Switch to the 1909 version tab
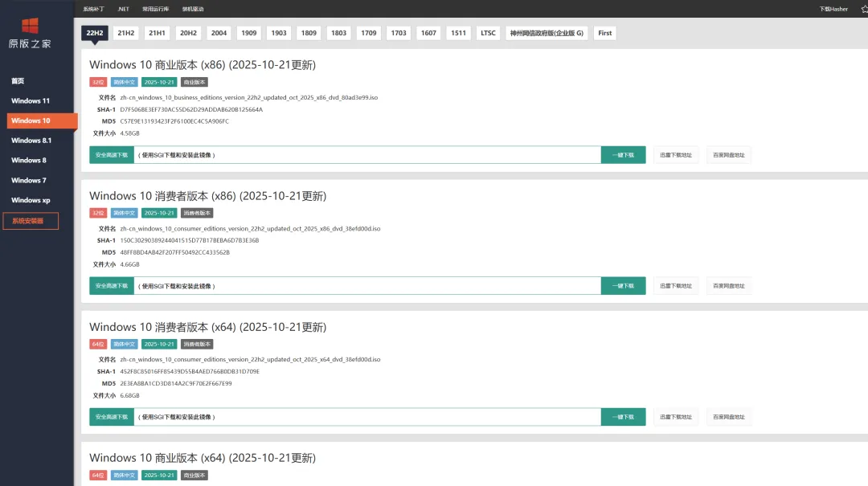 [248, 33]
